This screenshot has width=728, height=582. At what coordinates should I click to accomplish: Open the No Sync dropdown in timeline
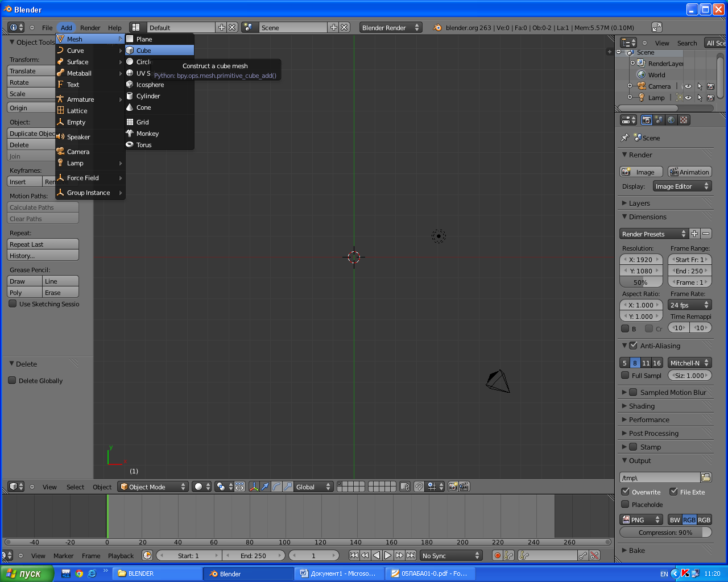451,555
